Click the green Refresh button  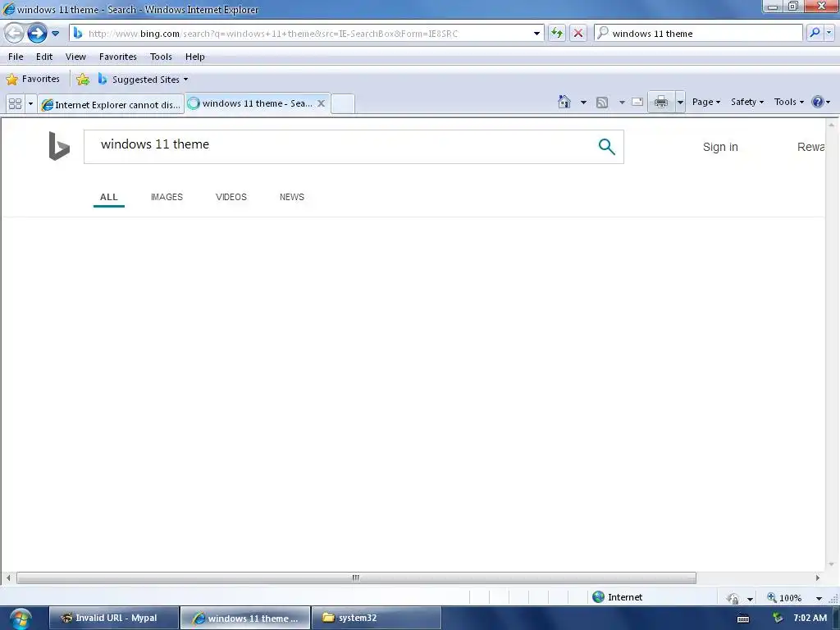point(557,33)
